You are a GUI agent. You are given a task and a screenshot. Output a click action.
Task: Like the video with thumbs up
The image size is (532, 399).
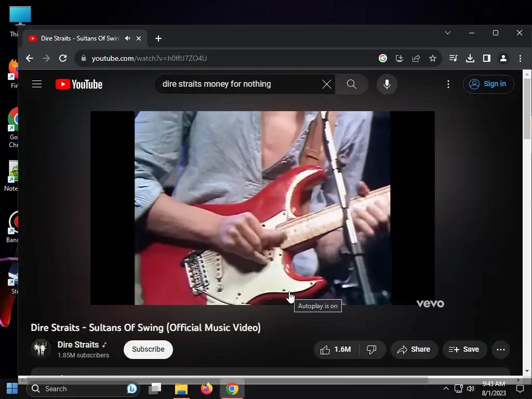tap(336, 350)
